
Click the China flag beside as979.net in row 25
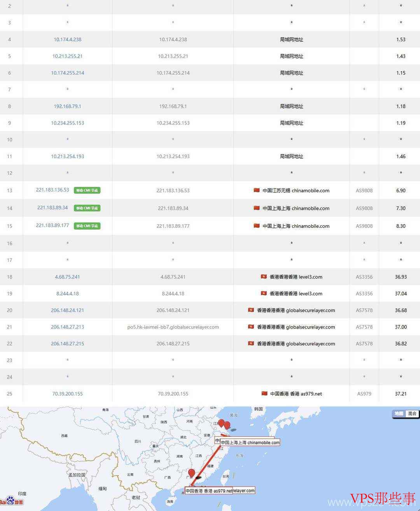(264, 393)
